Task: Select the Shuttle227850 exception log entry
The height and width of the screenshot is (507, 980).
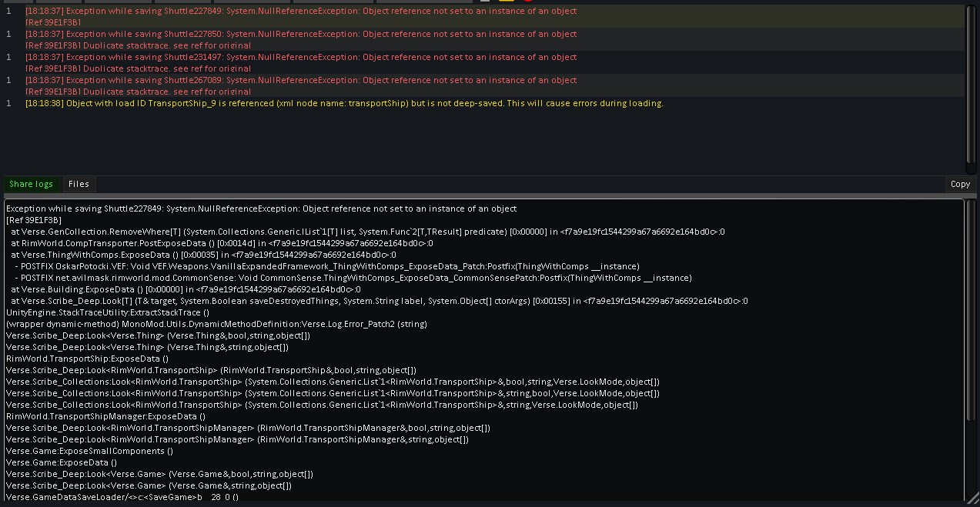Action: point(483,39)
